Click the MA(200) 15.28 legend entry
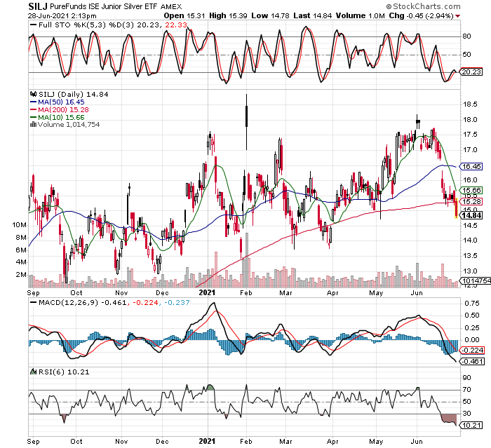491x448 pixels. point(63,110)
